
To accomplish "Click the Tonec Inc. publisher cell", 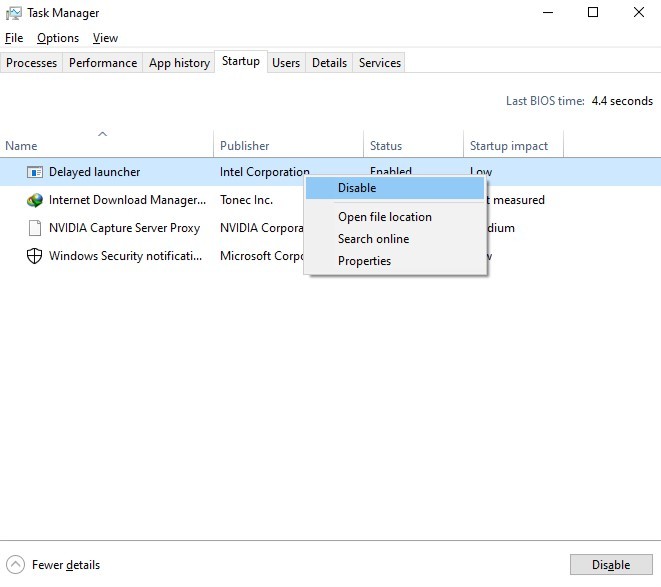I will point(246,200).
